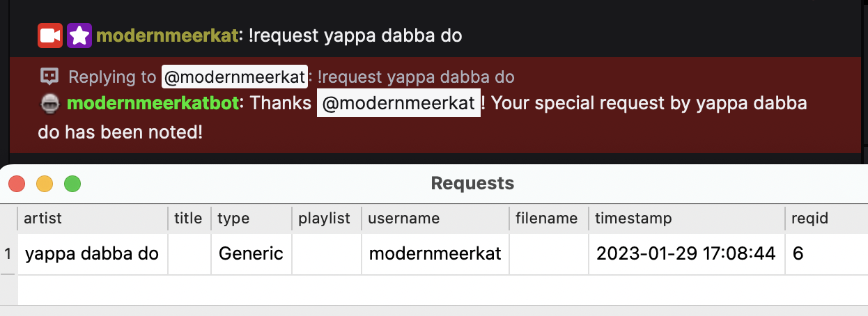
Task: Click the red broadcaster camera badge
Action: (x=50, y=35)
